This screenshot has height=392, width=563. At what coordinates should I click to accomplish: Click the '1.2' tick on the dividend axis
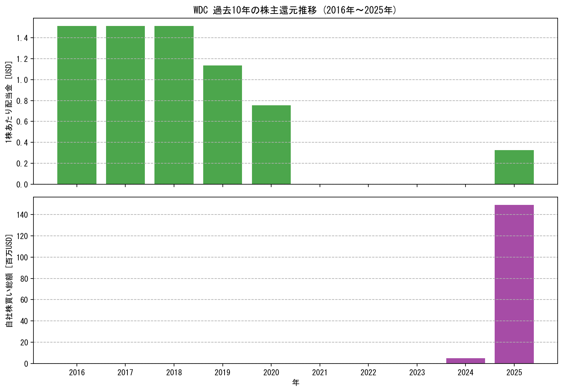tap(22, 59)
